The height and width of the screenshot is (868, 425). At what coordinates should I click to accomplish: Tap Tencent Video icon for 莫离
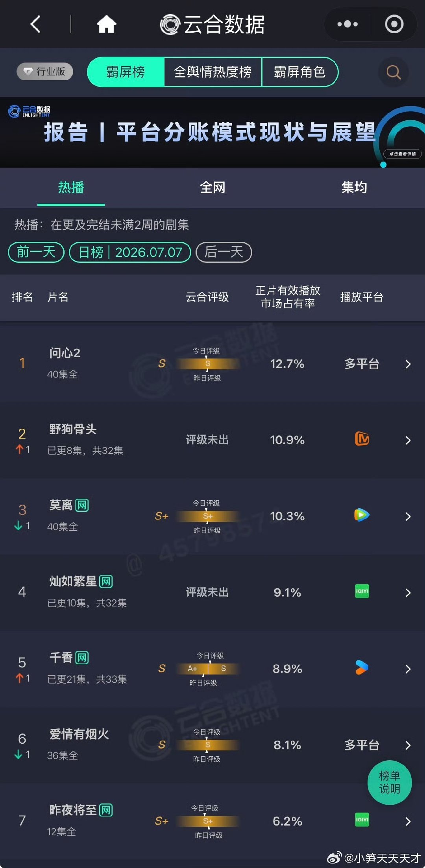pyautogui.click(x=362, y=515)
